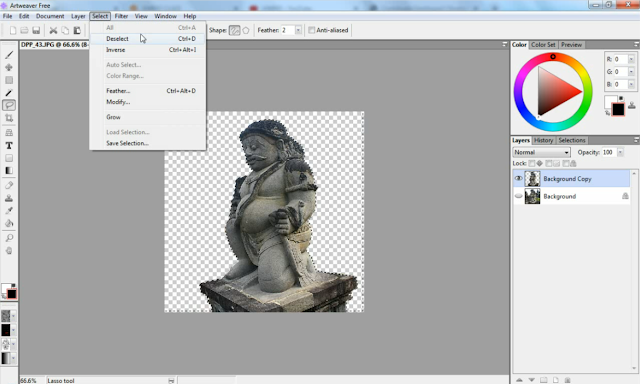Show the Background layer visibility toggle

click(x=518, y=196)
